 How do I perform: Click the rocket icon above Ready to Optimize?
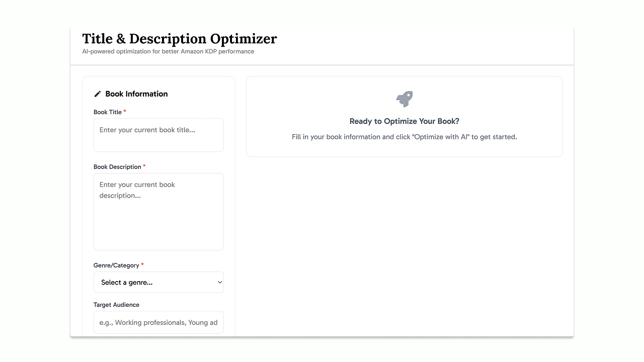[404, 99]
